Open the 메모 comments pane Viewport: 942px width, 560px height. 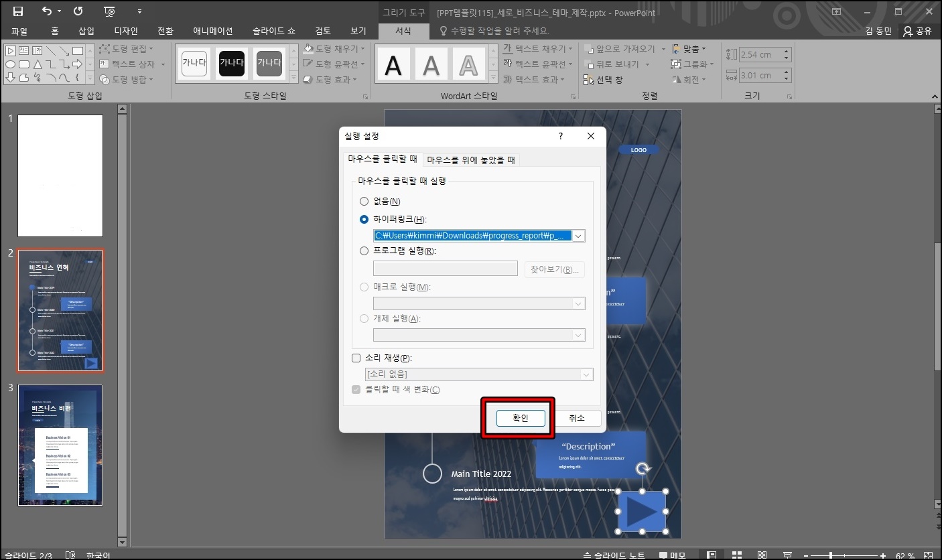672,555
